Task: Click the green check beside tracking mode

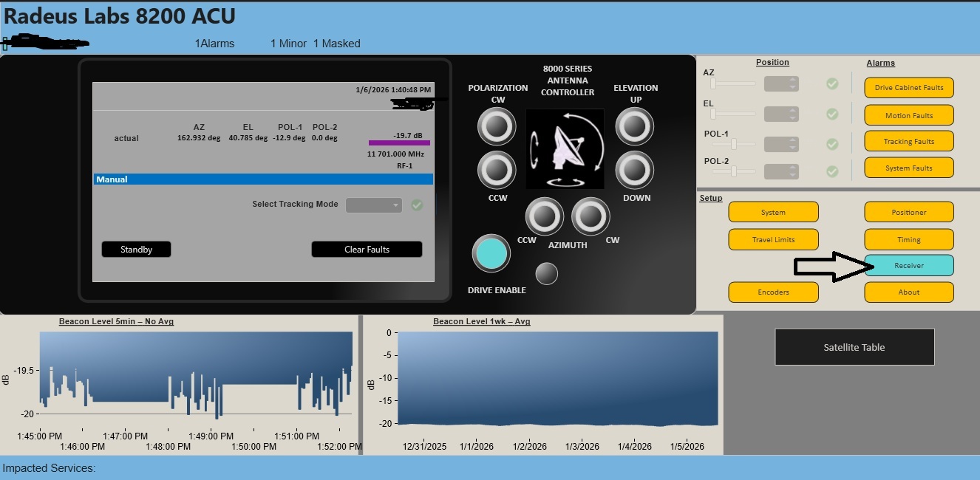Action: [x=417, y=205]
